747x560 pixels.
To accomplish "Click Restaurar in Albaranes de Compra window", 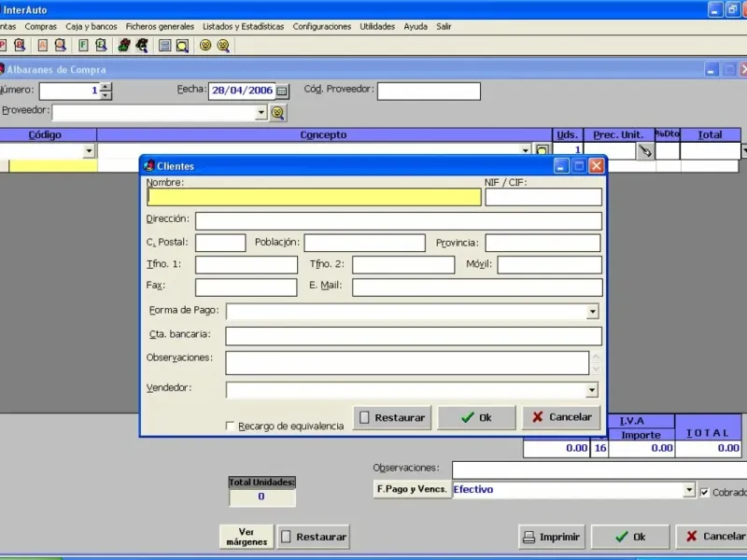I will click(x=313, y=537).
